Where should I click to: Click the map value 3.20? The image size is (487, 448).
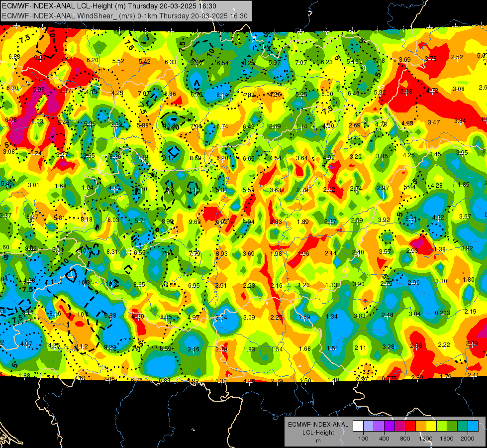tap(356, 156)
